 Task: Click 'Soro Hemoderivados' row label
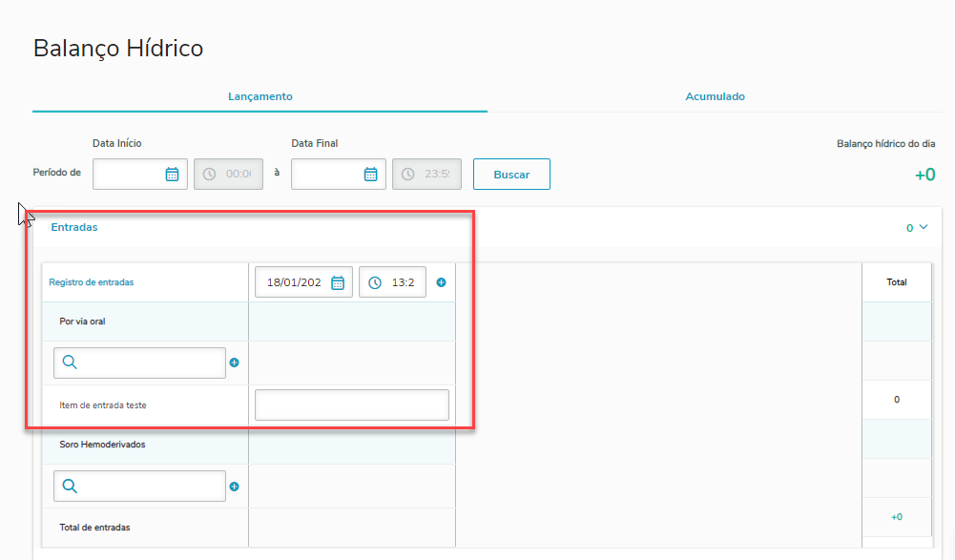pos(102,445)
